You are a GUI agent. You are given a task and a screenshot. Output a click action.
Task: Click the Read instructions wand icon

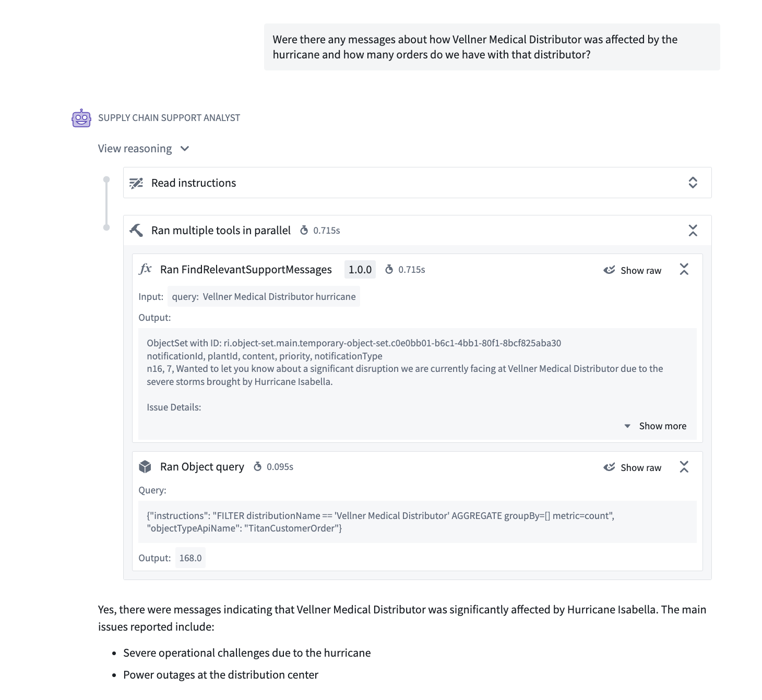coord(136,183)
